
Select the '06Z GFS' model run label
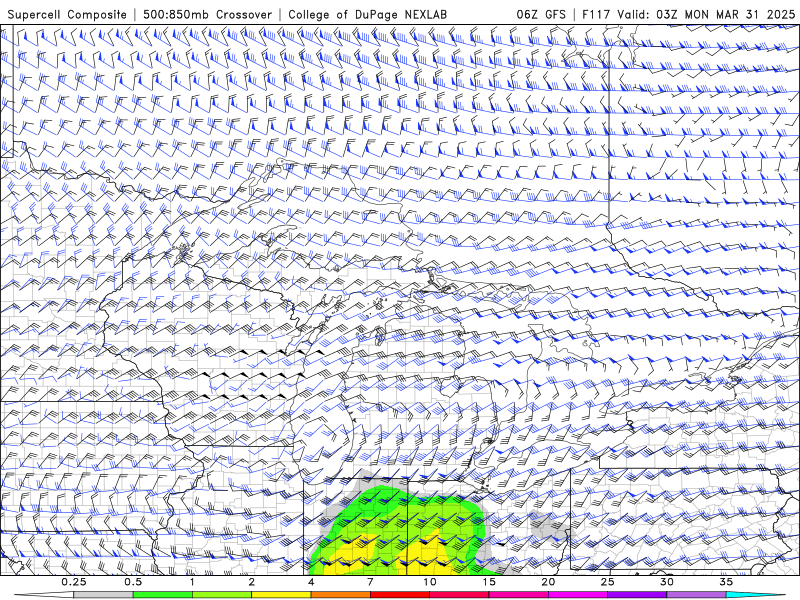[x=541, y=14]
